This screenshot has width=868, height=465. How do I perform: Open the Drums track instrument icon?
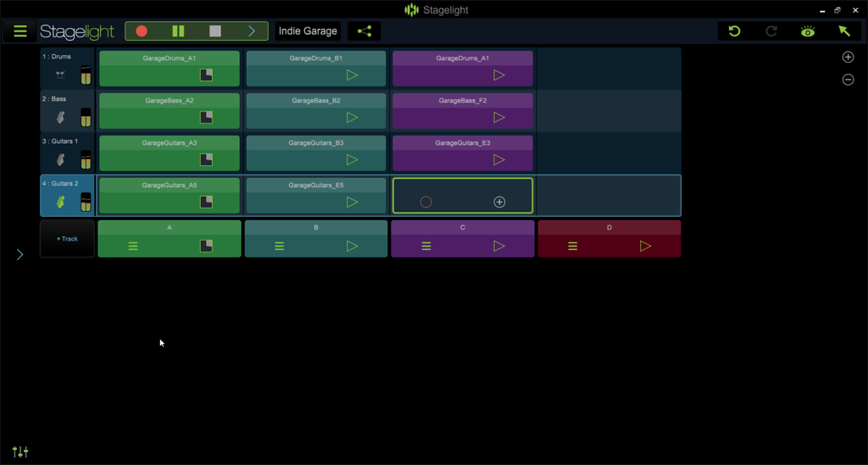pos(60,75)
